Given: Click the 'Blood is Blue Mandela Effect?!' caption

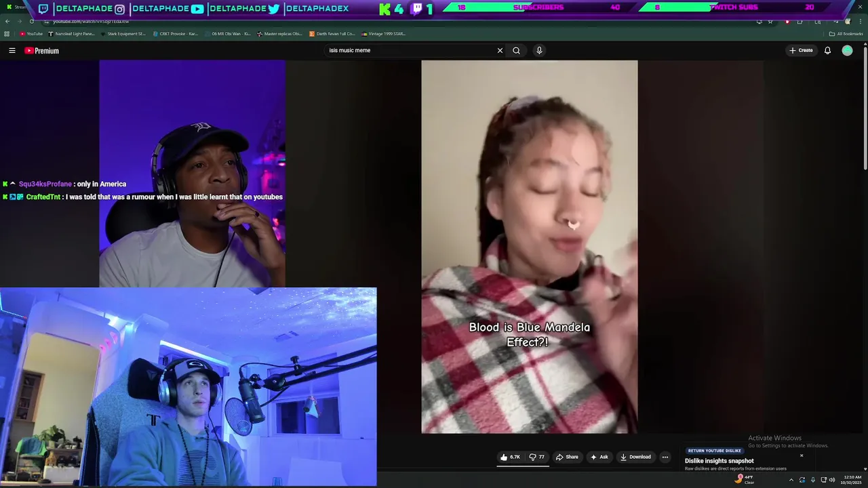Looking at the screenshot, I should 529,335.
